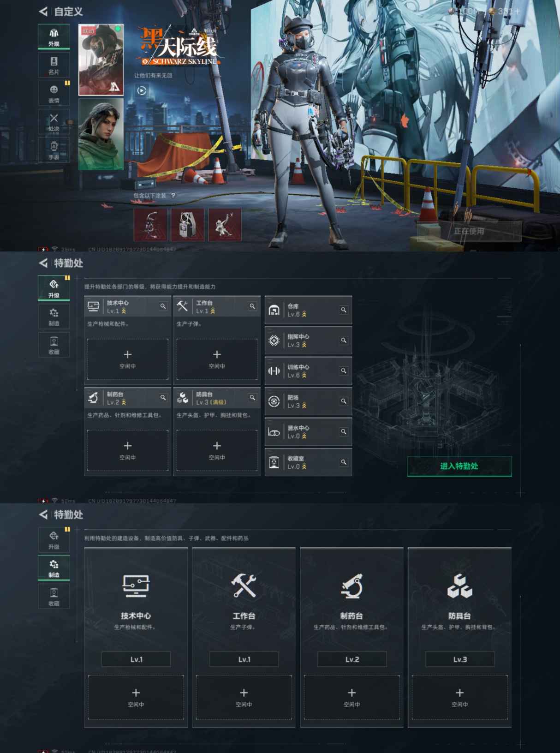Screen dimensions: 560x753
Task: Click 制药台's empty 空闲中 slot on the 进入特勤处 screen
Action: click(128, 450)
